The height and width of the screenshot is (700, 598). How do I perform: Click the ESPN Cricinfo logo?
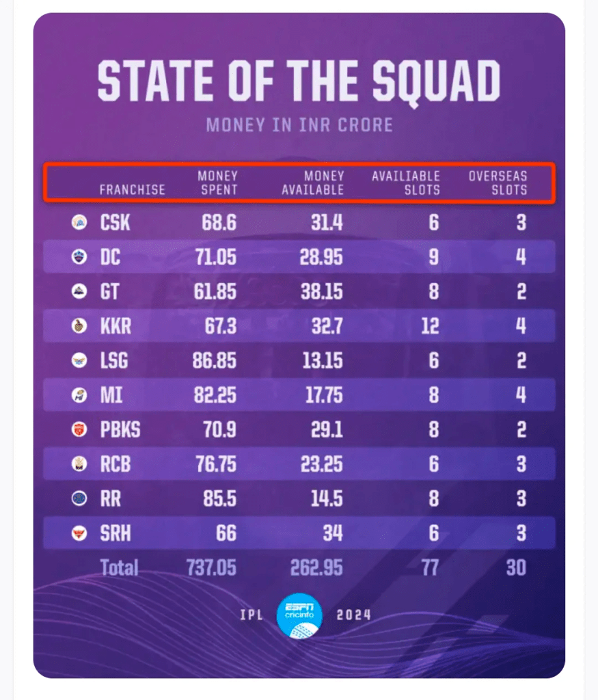click(x=299, y=615)
